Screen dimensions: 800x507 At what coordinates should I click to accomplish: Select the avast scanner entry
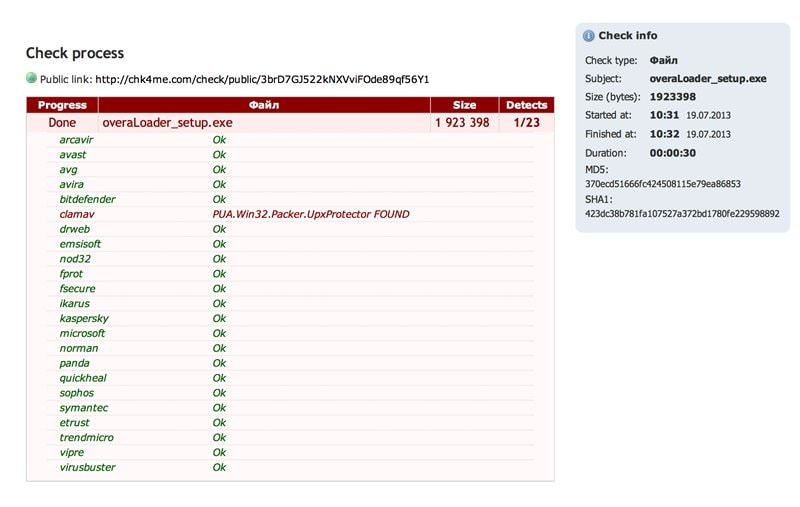[73, 155]
